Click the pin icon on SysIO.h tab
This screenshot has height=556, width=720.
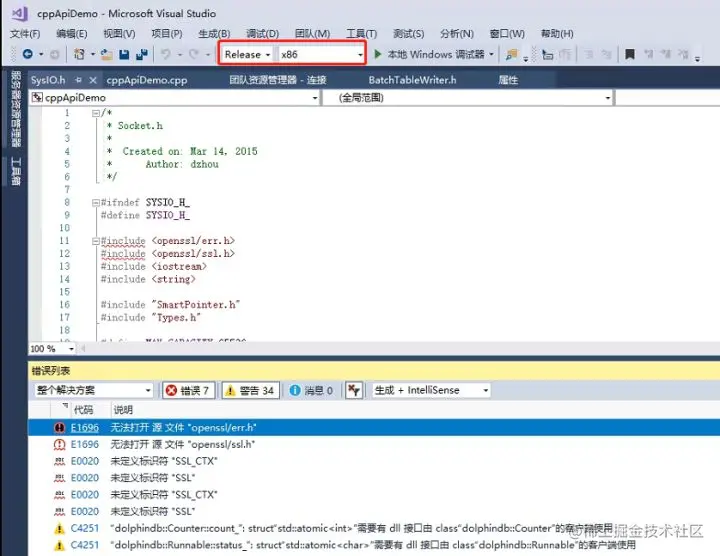pyautogui.click(x=78, y=80)
